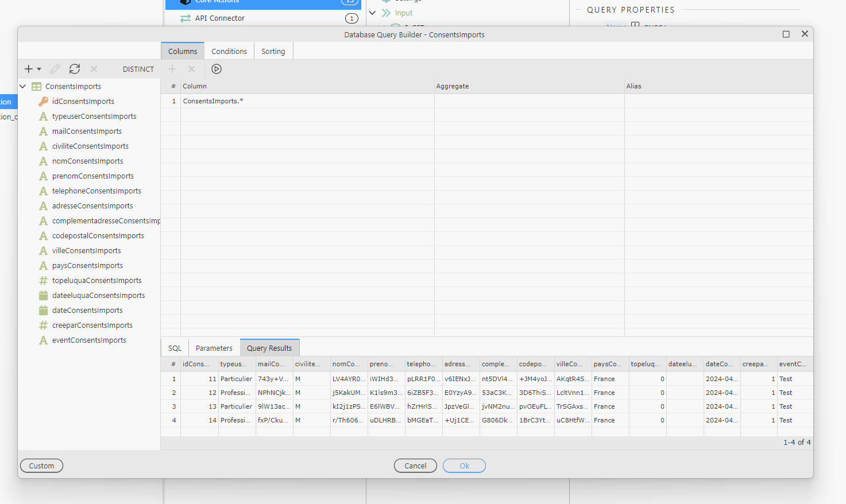Toggle the DISTINCT option

coord(138,69)
